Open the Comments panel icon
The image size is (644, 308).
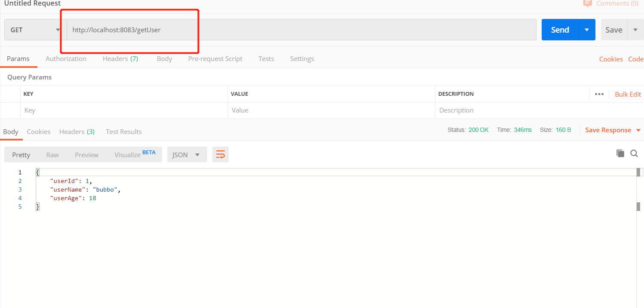point(587,3)
